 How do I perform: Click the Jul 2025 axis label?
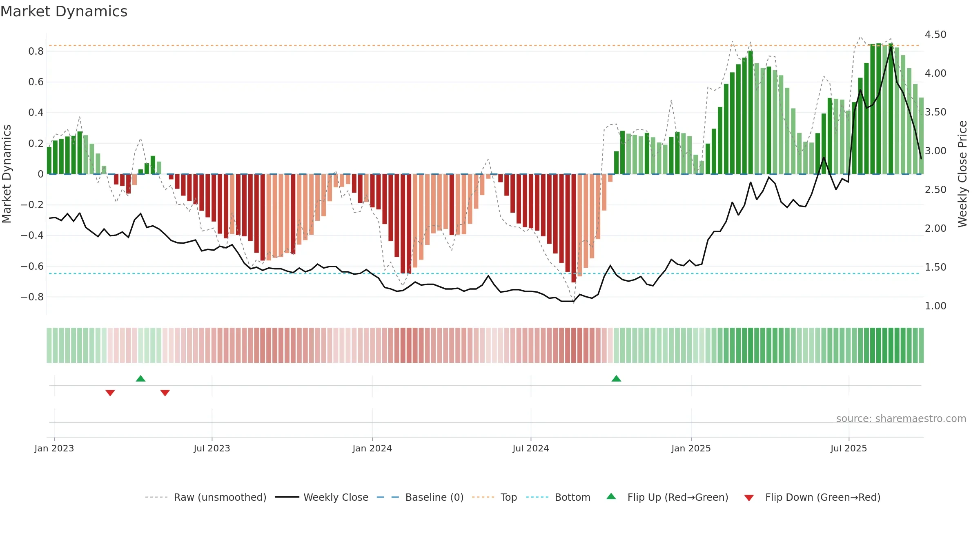click(x=849, y=448)
